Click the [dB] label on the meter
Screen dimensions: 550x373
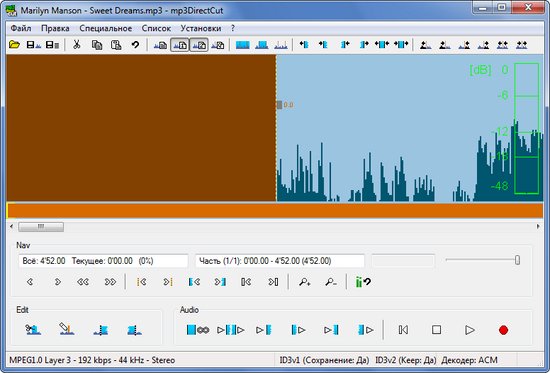click(481, 70)
